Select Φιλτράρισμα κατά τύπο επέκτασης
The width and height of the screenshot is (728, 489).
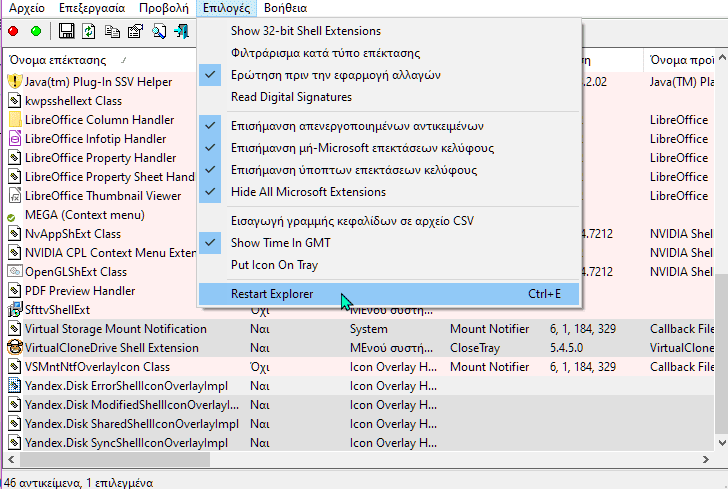pos(389,53)
